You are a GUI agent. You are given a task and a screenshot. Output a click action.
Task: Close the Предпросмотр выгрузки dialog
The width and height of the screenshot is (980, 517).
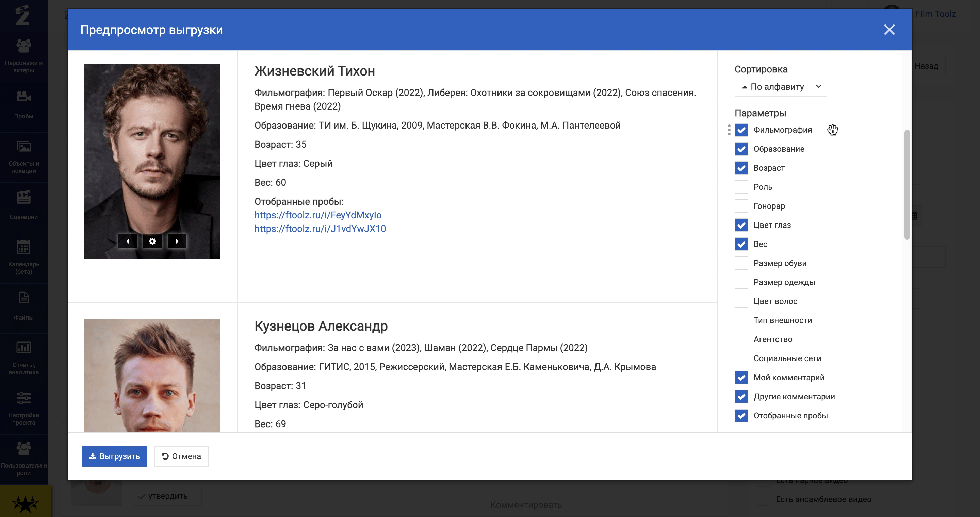(889, 30)
